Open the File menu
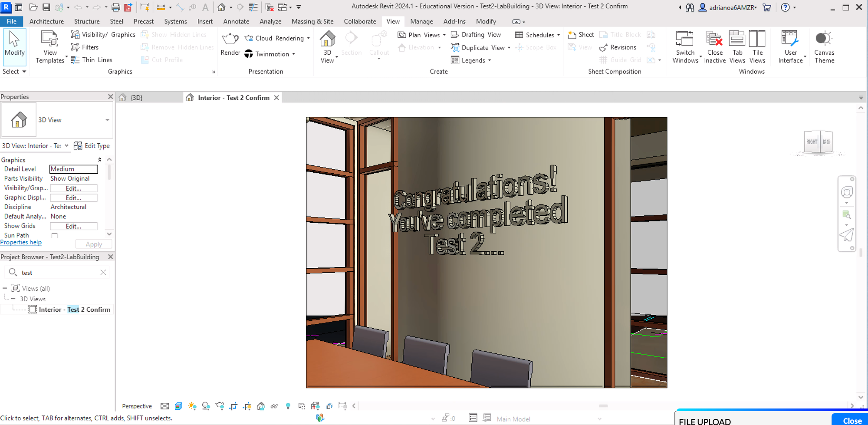The width and height of the screenshot is (868, 425). click(12, 21)
